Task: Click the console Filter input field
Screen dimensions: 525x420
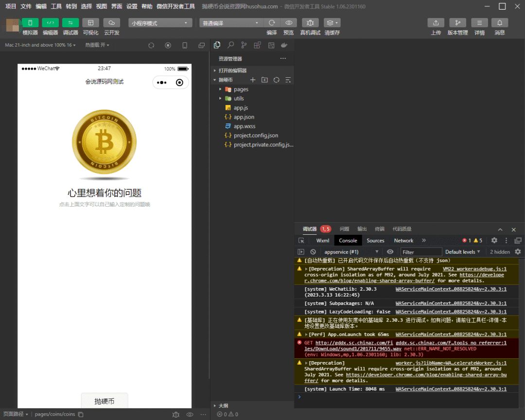Action: pos(421,252)
